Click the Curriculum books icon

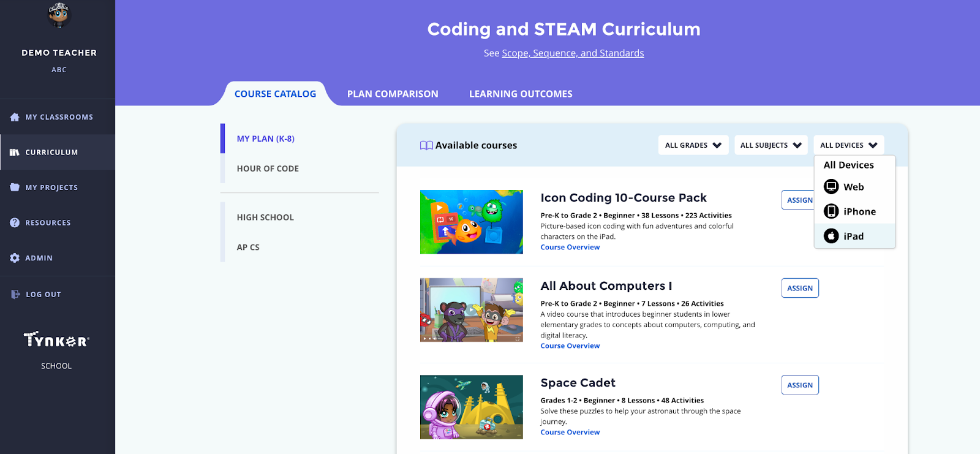15,152
